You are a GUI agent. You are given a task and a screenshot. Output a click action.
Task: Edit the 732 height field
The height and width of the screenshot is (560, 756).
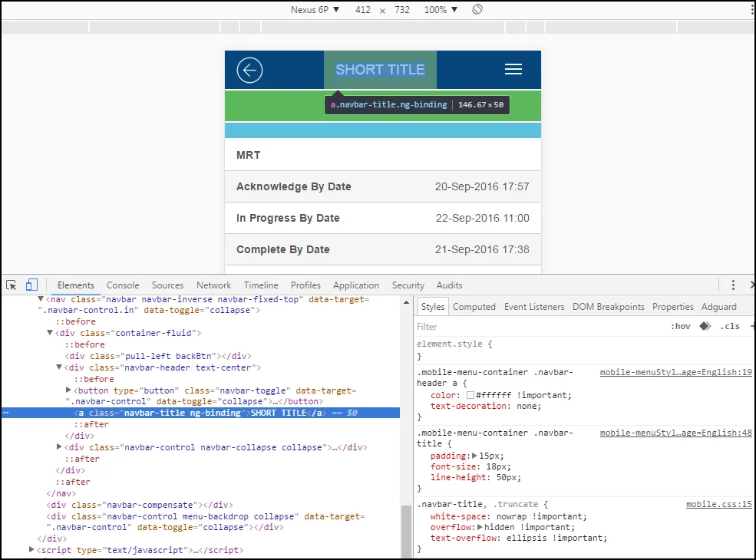(401, 10)
